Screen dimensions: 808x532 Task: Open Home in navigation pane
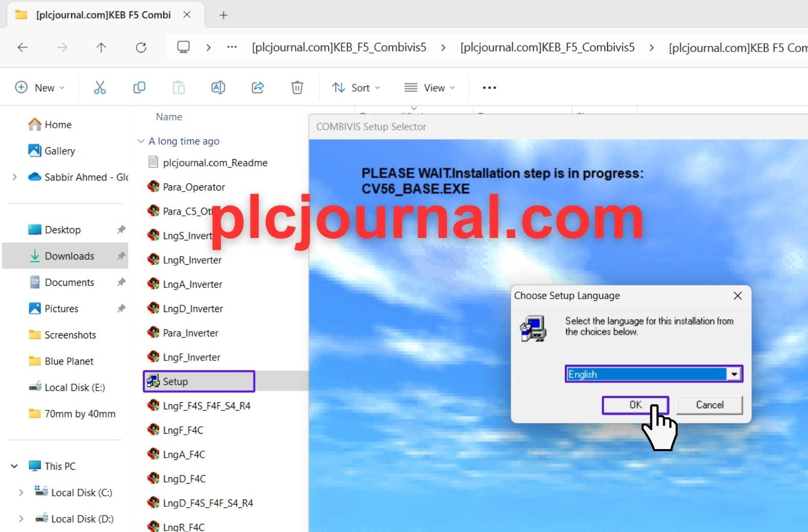[x=58, y=125]
